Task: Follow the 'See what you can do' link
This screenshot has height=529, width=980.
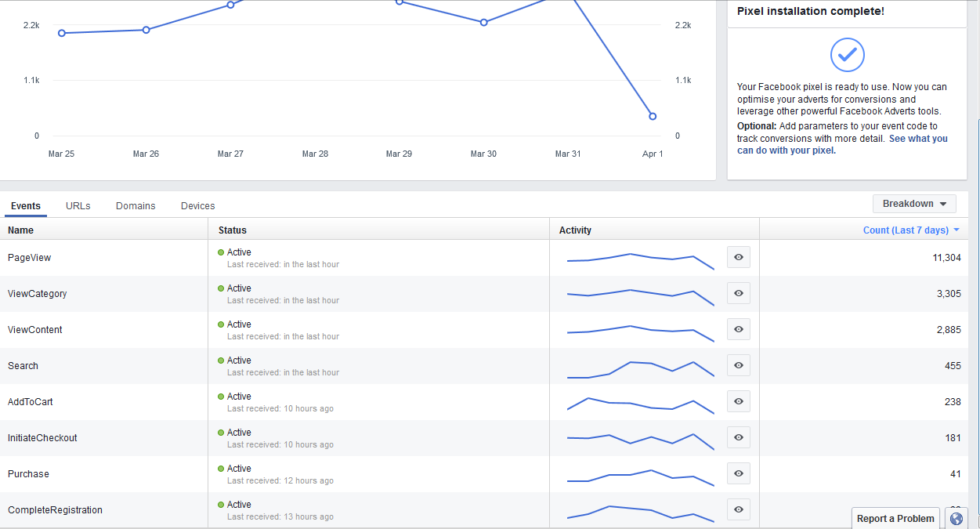Action: 917,139
